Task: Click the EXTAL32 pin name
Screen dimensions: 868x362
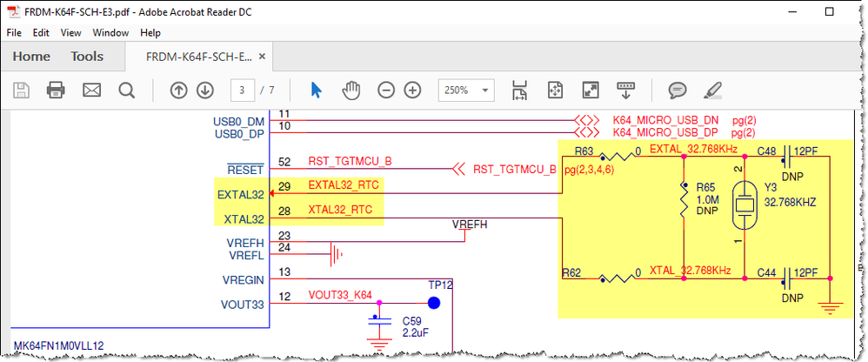Action: [x=241, y=195]
